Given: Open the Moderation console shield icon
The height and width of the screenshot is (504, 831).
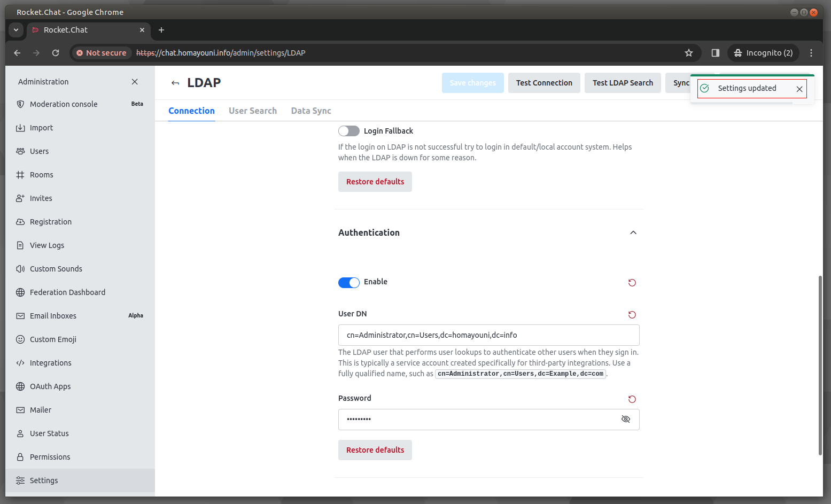Looking at the screenshot, I should 20,104.
